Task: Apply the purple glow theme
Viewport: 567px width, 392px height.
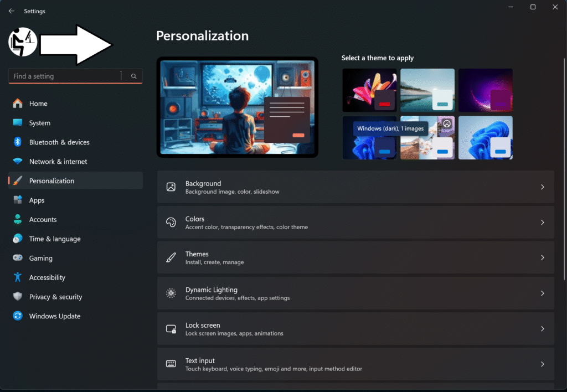Action: [x=485, y=90]
